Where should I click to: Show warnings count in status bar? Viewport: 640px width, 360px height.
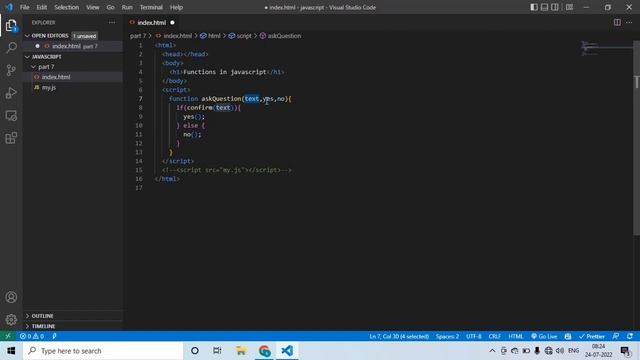coord(38,336)
